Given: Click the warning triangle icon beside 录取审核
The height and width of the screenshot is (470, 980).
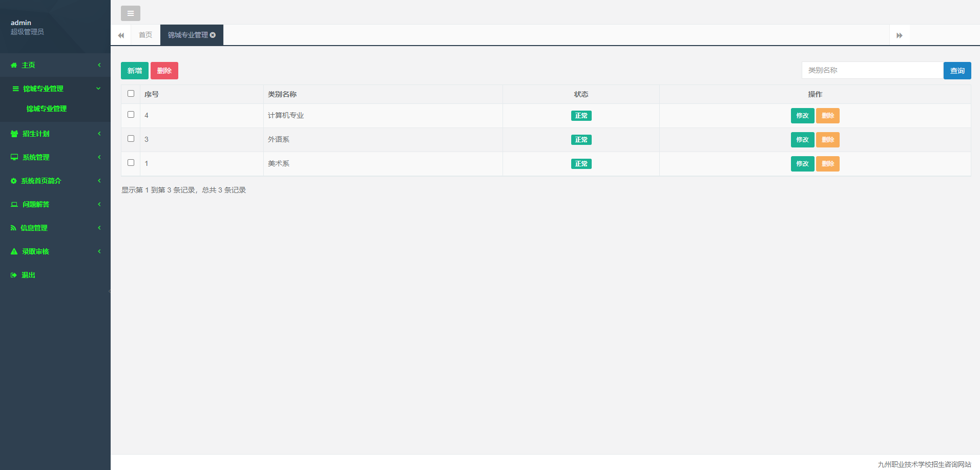Looking at the screenshot, I should pos(14,251).
